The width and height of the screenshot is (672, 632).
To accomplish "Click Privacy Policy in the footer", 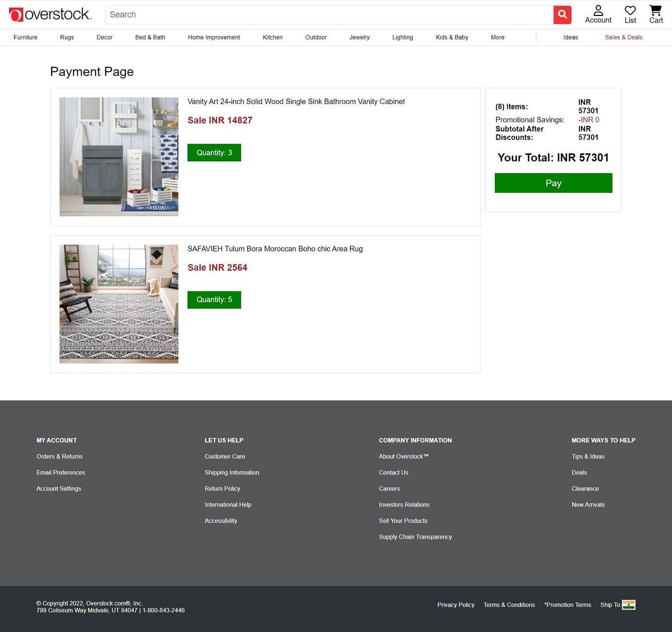I will [x=456, y=605].
